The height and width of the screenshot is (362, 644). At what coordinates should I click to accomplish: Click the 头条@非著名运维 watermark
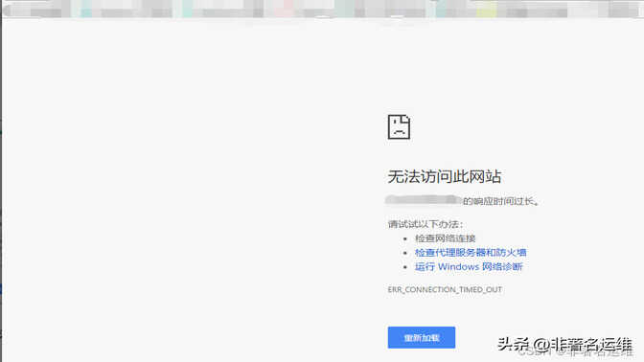(564, 344)
